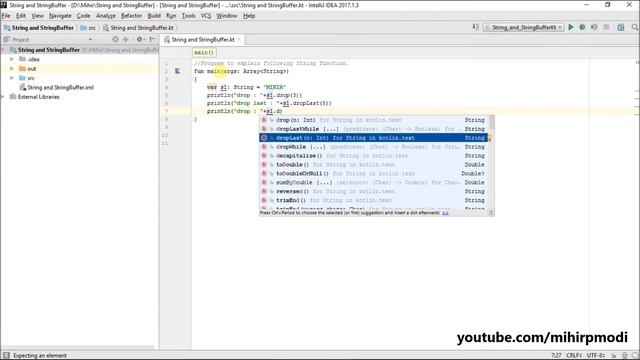Place cursor in line 4 var s1 declaration
This screenshot has width=640, height=360.
[x=246, y=87]
